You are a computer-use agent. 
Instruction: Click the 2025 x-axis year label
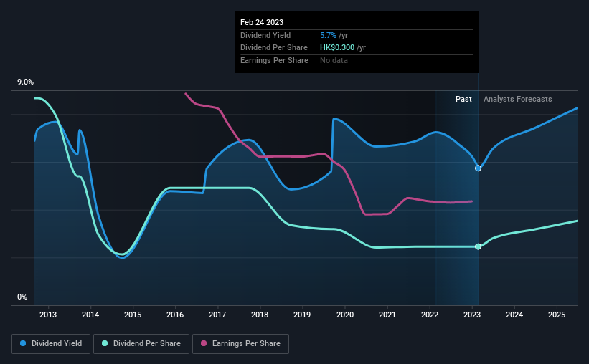coord(557,315)
